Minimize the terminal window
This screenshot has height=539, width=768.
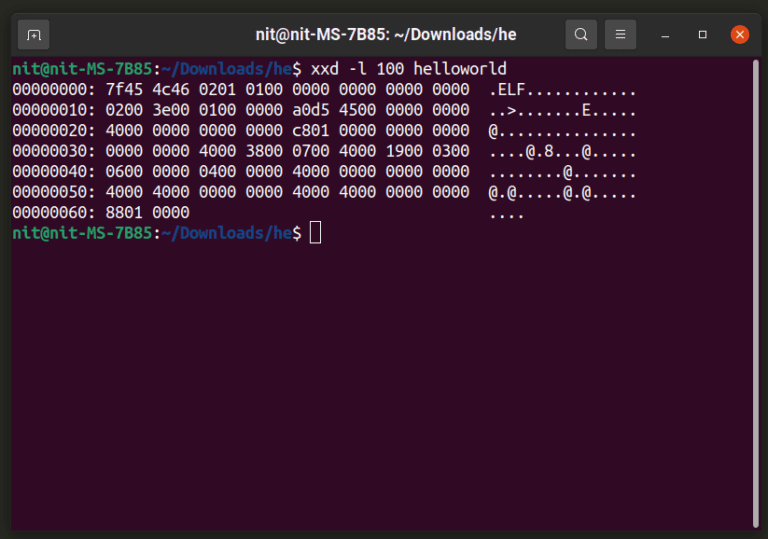click(665, 35)
